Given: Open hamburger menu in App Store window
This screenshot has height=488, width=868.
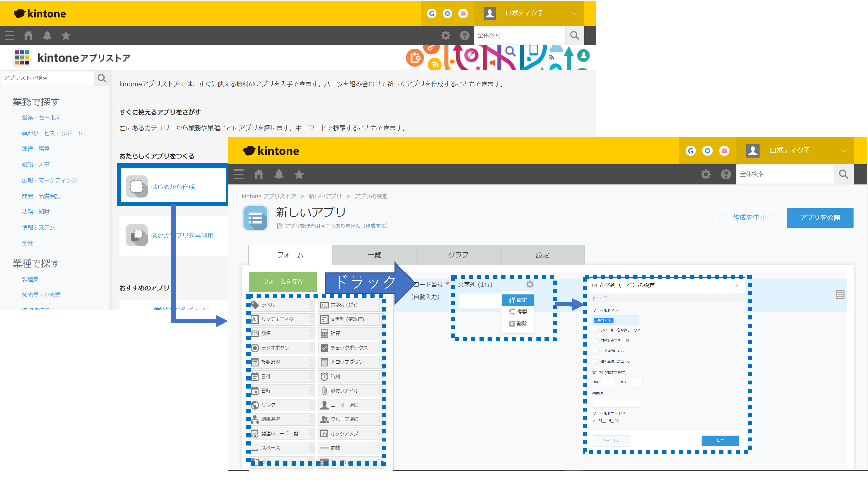Looking at the screenshot, I should click(9, 35).
